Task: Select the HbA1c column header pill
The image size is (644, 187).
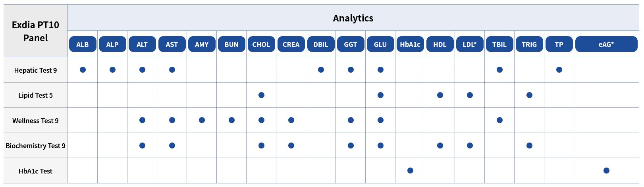Action: pyautogui.click(x=410, y=44)
